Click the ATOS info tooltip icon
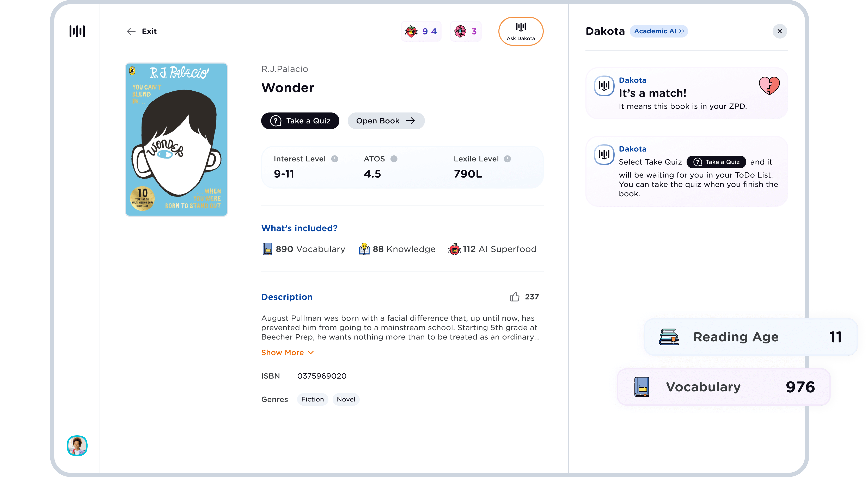The width and height of the screenshot is (868, 477). pyautogui.click(x=394, y=159)
